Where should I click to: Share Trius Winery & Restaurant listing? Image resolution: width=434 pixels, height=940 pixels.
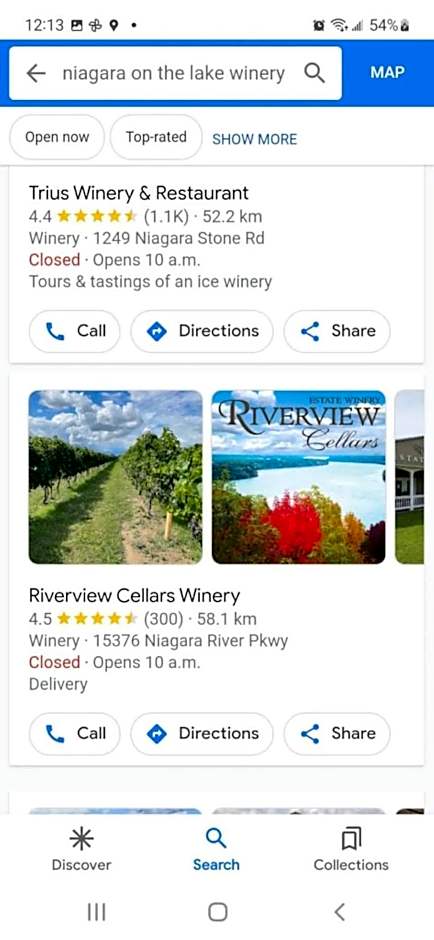(x=337, y=331)
